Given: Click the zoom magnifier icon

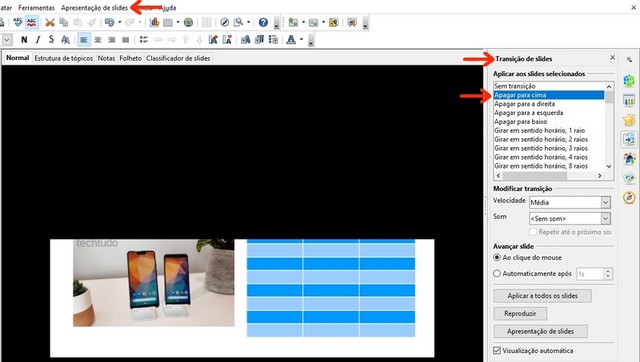Looking at the screenshot, I should [x=238, y=22].
